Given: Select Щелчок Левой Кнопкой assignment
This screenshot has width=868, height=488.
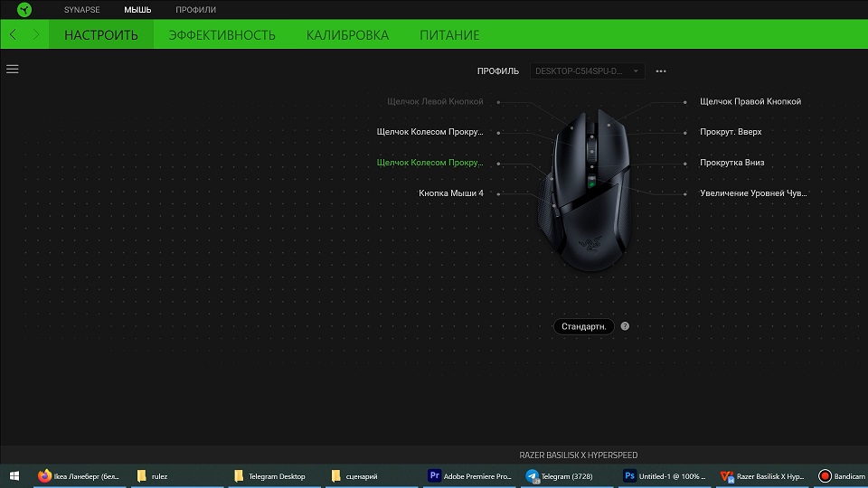Looking at the screenshot, I should pos(435,101).
